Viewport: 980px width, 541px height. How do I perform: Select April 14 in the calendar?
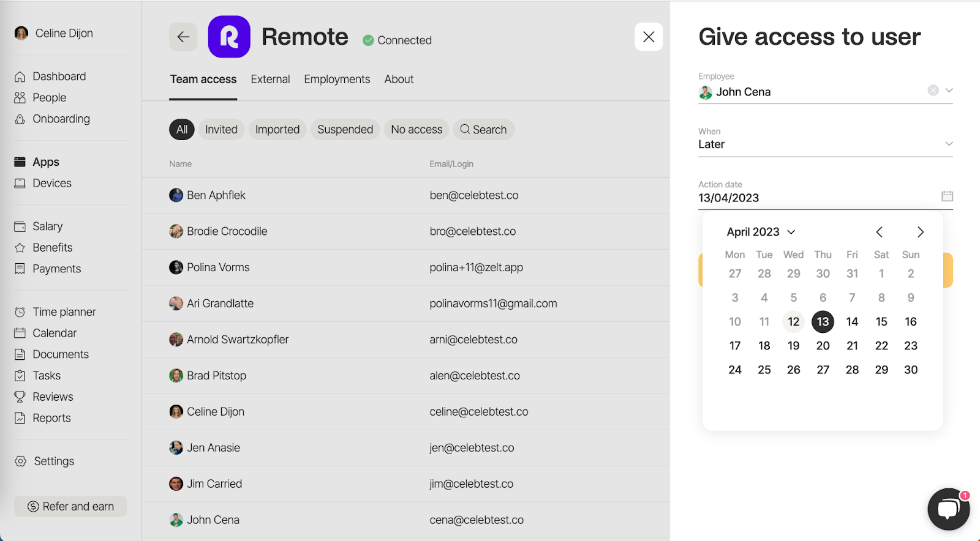pos(852,322)
